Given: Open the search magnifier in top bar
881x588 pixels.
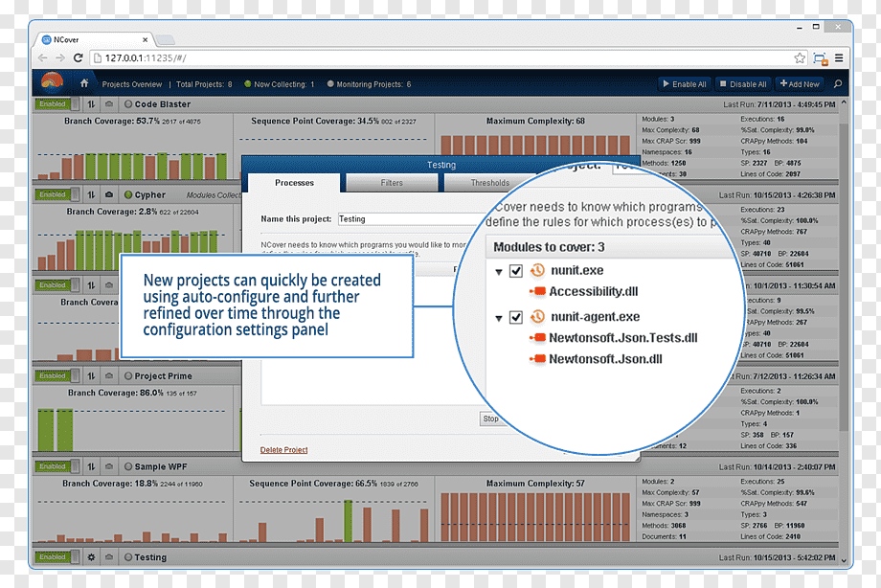Looking at the screenshot, I should [x=838, y=83].
